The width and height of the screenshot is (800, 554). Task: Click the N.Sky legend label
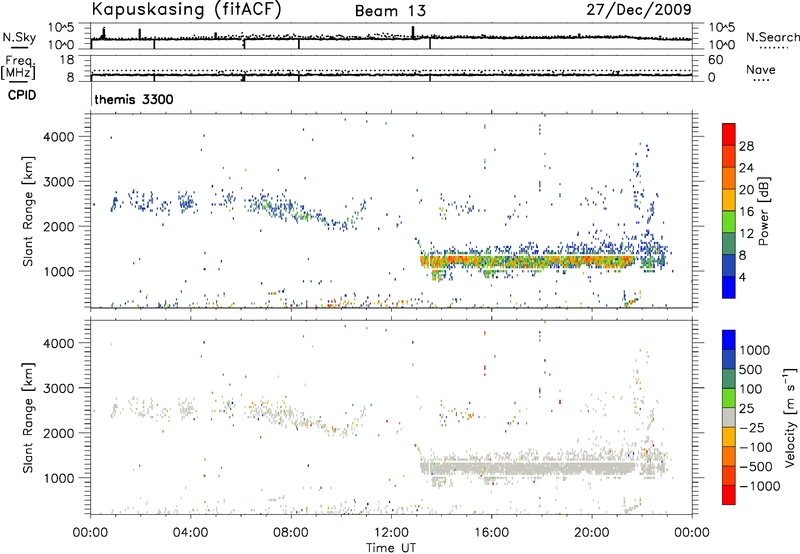19,37
